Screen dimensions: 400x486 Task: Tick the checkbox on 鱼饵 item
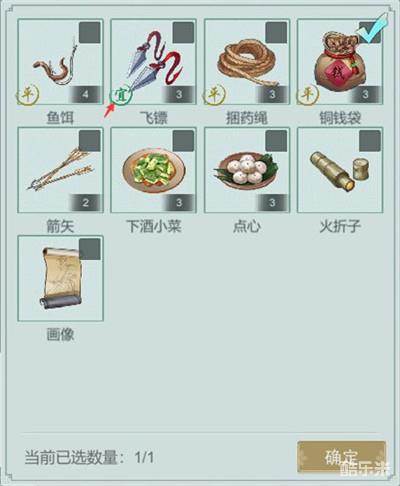(90, 32)
